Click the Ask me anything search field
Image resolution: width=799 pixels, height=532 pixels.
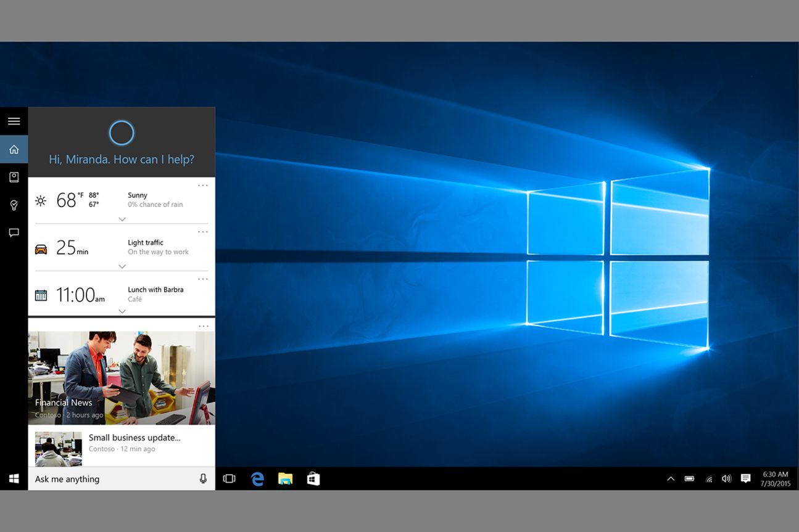[111, 479]
